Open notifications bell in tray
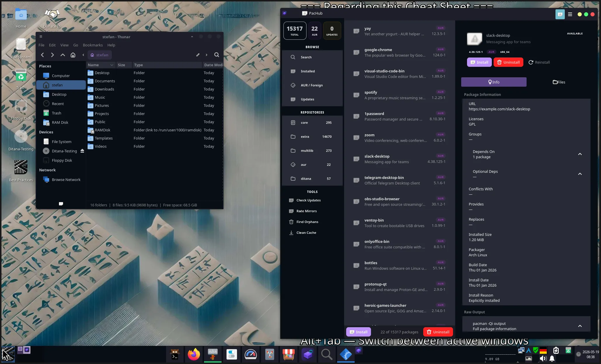The image size is (601, 364). point(552,358)
